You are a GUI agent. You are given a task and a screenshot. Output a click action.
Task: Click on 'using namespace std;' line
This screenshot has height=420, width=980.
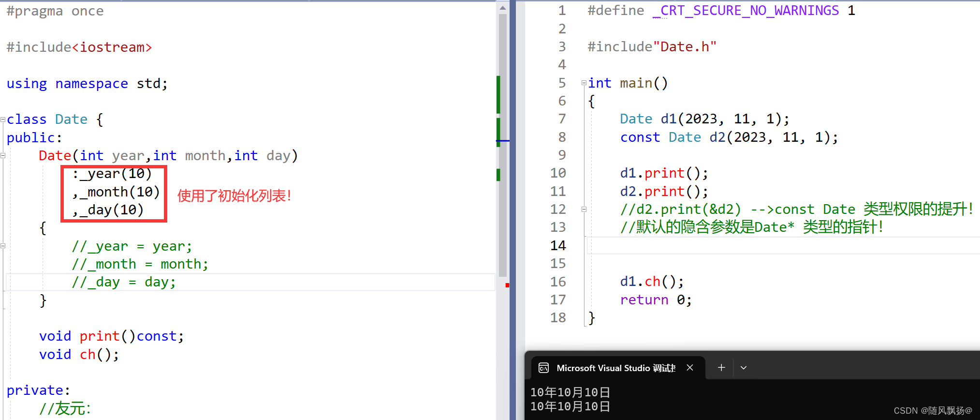pyautogui.click(x=87, y=84)
